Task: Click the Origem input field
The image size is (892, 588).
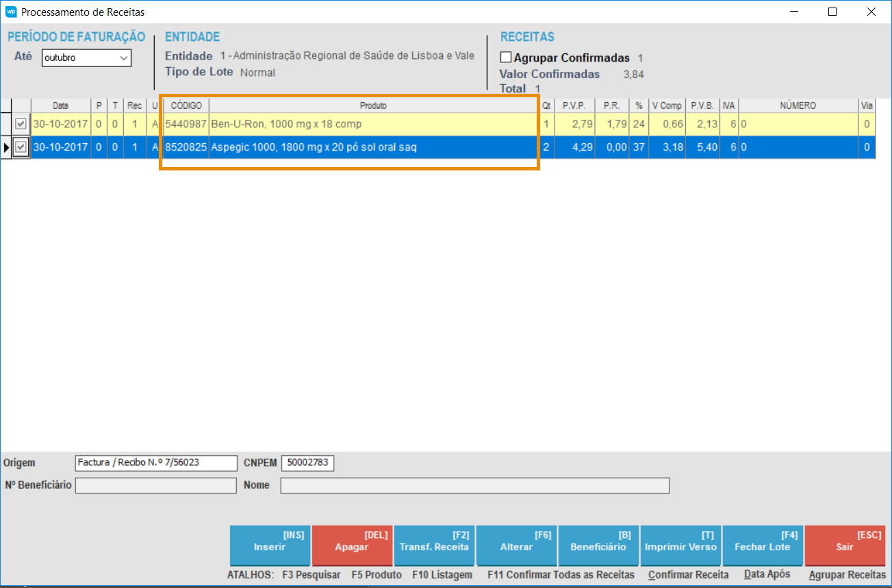Action: (155, 463)
